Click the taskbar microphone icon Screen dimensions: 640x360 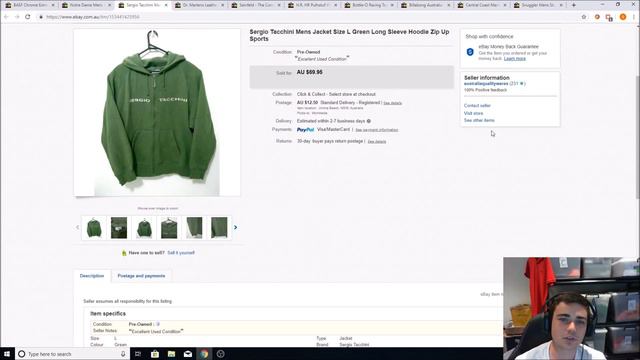[123, 354]
